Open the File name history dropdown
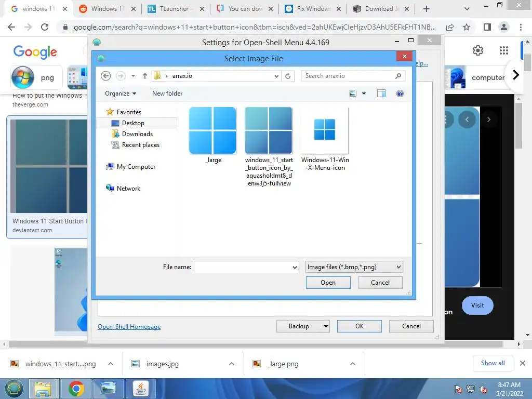 [x=295, y=268]
